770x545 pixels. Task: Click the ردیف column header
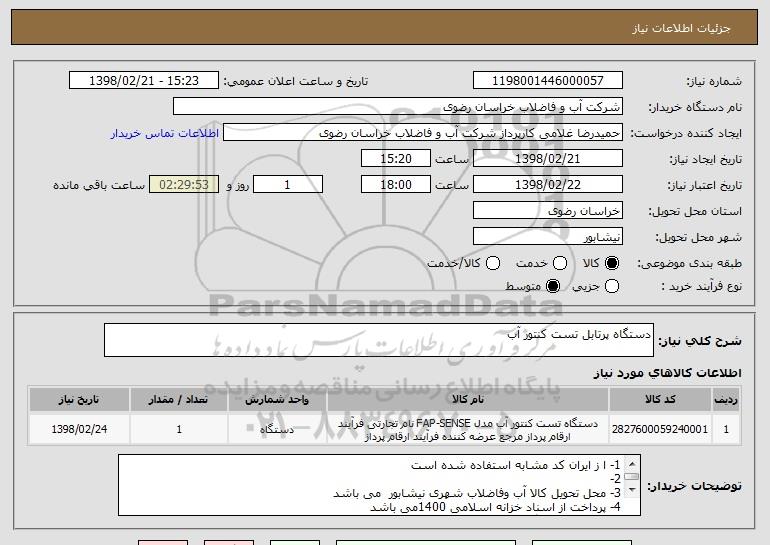coord(726,399)
